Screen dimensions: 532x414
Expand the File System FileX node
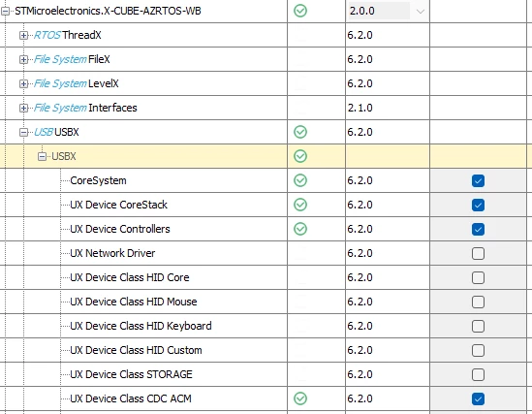(x=23, y=60)
